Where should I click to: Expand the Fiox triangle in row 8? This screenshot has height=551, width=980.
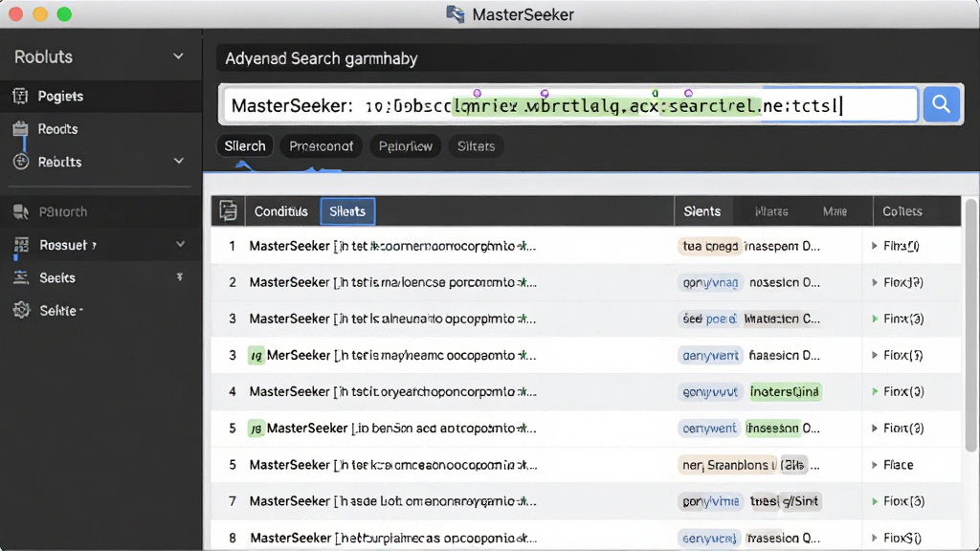(875, 538)
